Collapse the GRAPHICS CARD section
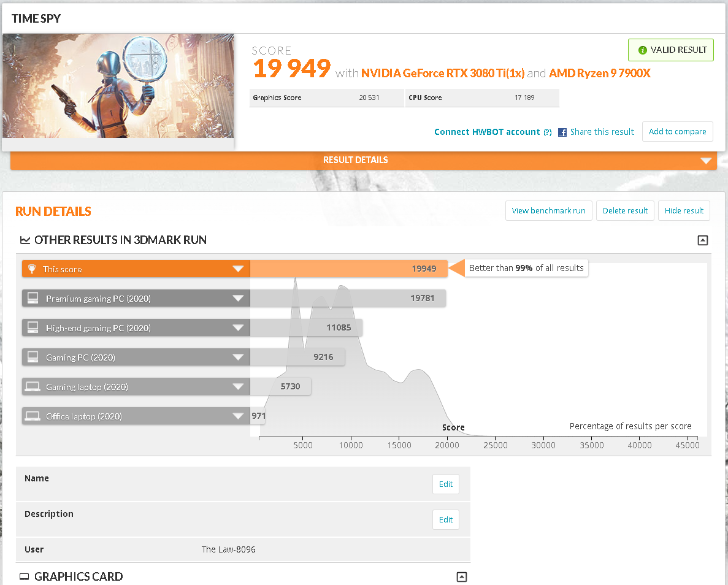The width and height of the screenshot is (728, 585). pos(462,576)
